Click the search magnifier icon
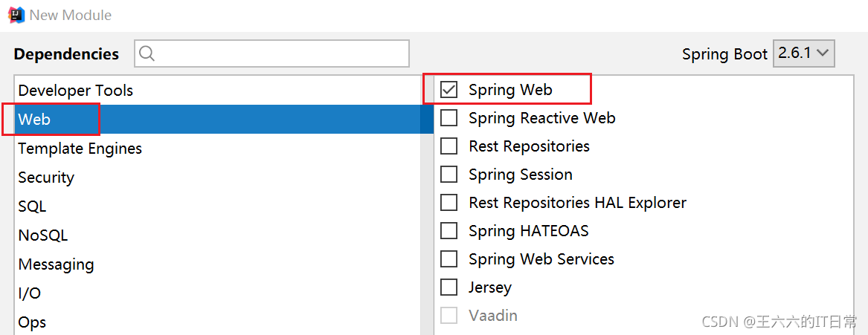The image size is (868, 335). (x=147, y=53)
